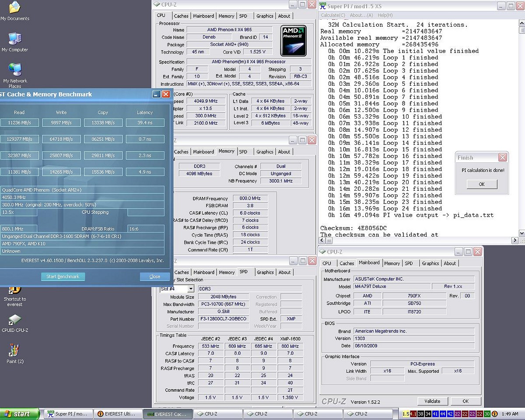Click the 42 temperature tray icon

click(x=450, y=413)
